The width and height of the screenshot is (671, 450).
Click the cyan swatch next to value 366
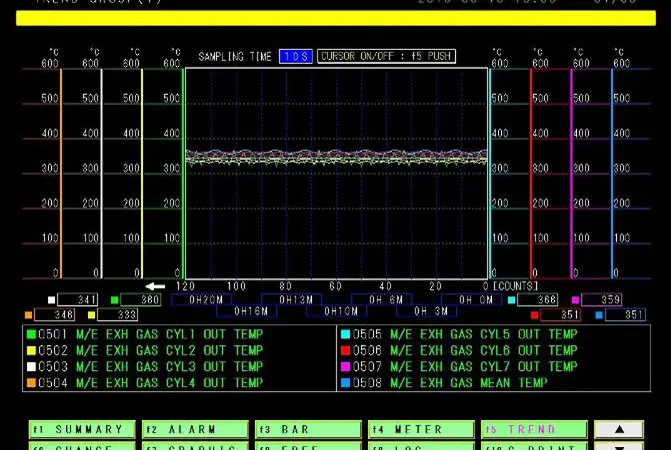point(511,300)
